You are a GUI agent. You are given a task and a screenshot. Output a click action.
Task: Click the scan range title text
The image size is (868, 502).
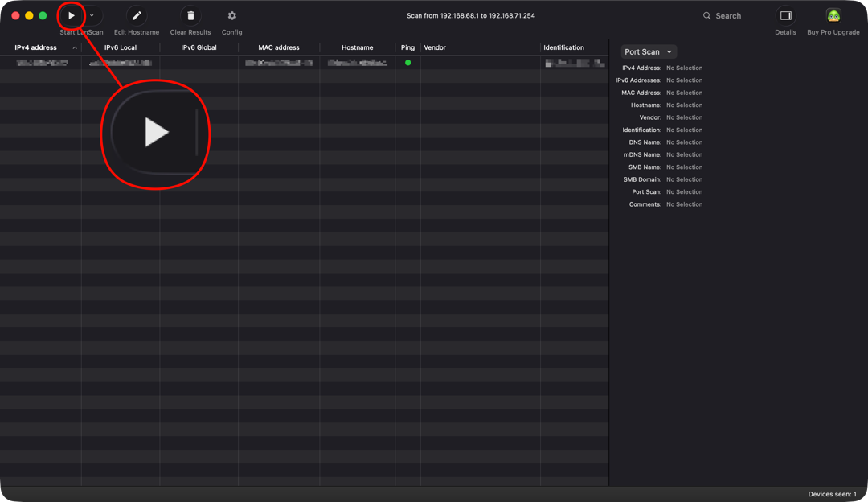pos(470,15)
